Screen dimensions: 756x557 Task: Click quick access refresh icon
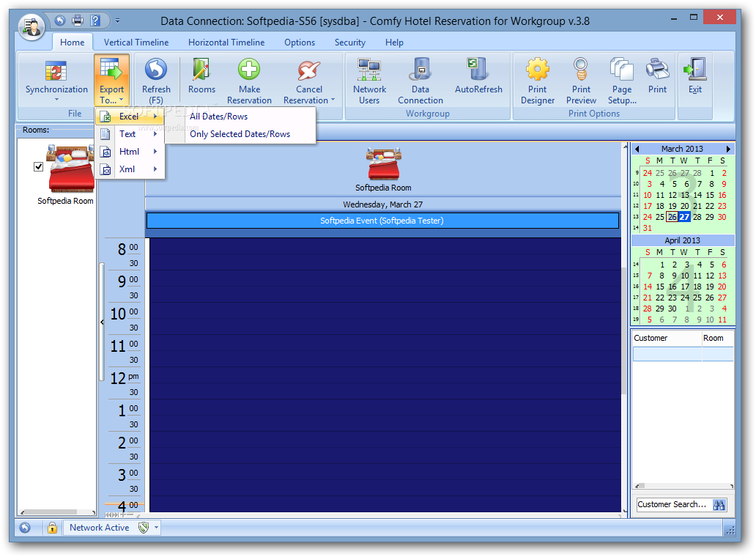tap(60, 21)
